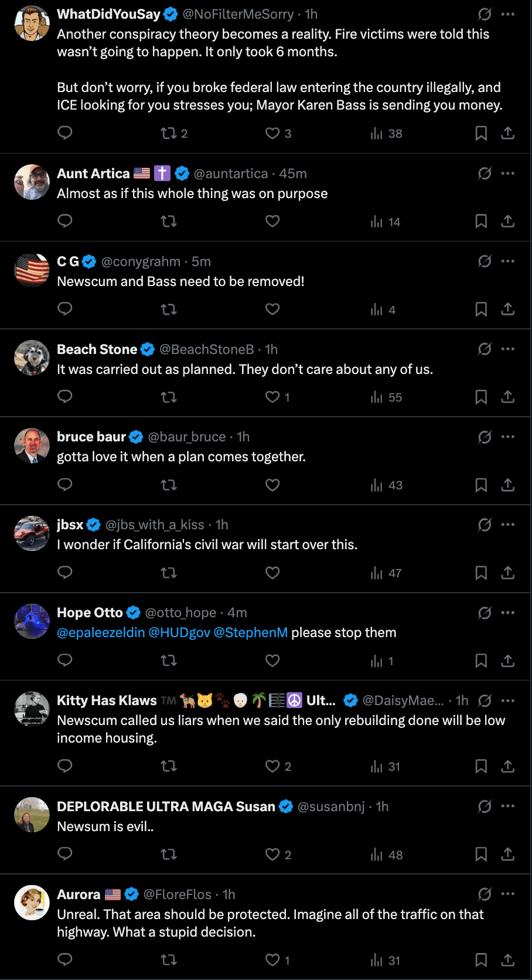Like Beach Stone's reply
Viewport: 532px width, 980px height.
(272, 397)
